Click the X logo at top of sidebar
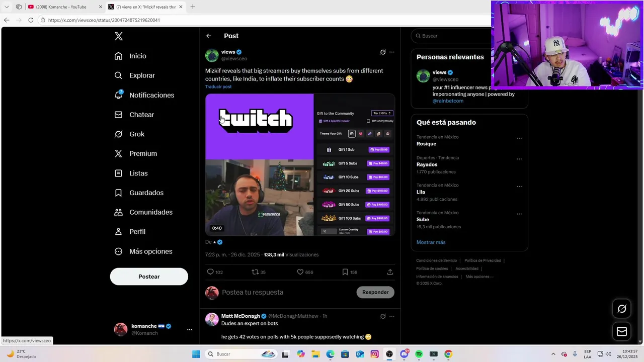This screenshot has height=362, width=644. click(x=118, y=36)
